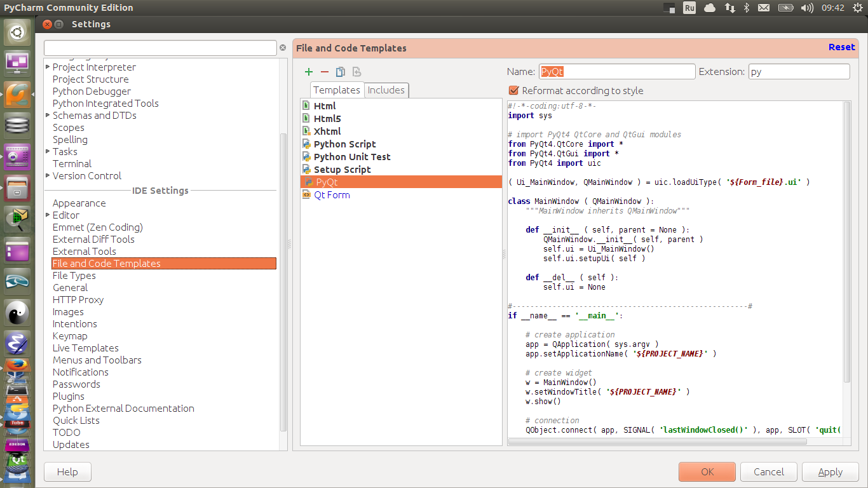
Task: Click the horizontal scrollbar under the code editor
Action: pyautogui.click(x=658, y=441)
